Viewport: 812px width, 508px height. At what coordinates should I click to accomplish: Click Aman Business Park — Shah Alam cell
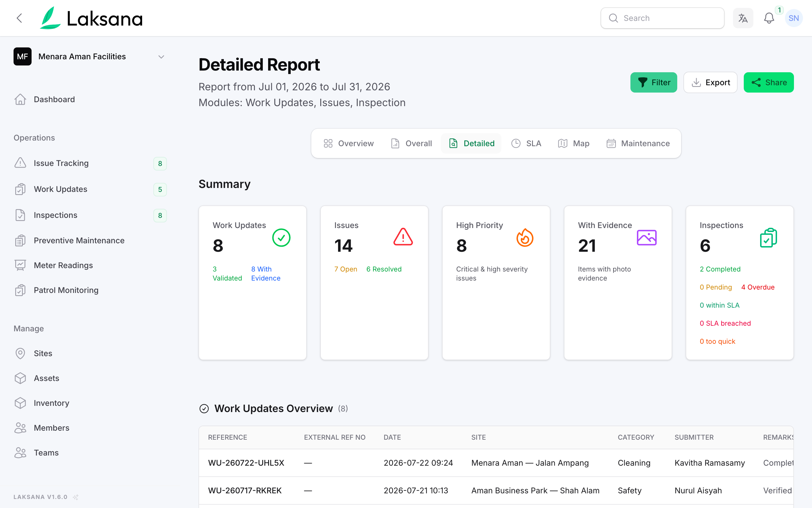[x=535, y=491]
